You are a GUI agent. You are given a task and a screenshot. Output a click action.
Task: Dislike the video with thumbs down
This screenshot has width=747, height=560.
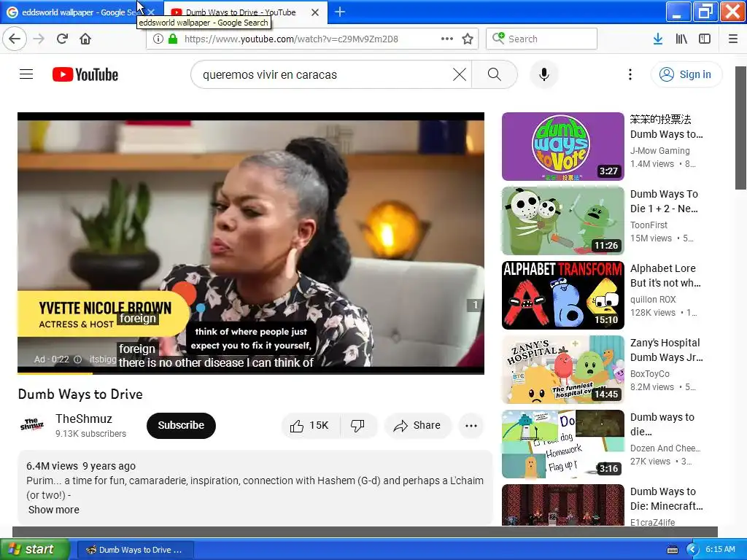[x=357, y=425]
